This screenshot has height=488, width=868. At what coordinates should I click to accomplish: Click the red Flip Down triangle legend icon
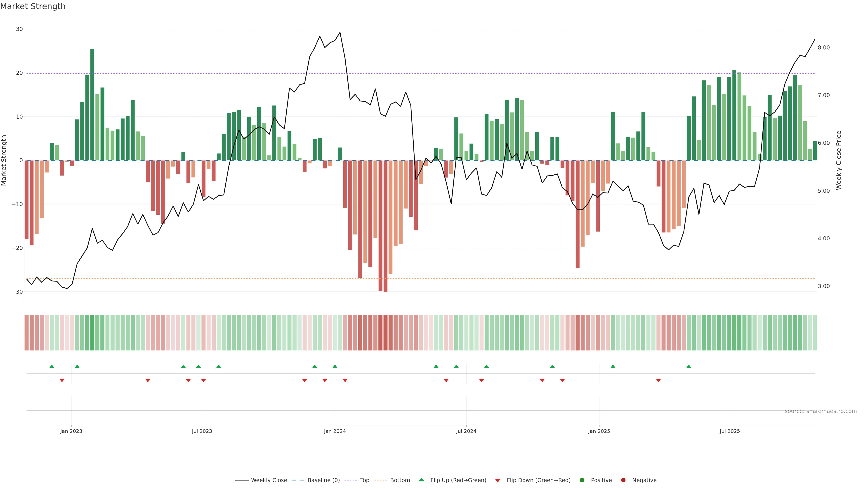pyautogui.click(x=498, y=480)
